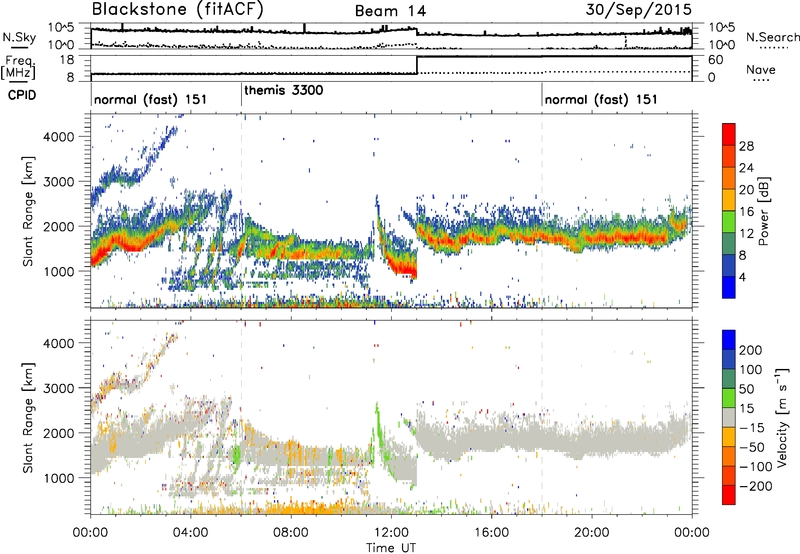800x554 pixels.
Task: Click the first 'normal (fast) 151' label
Action: (151, 99)
